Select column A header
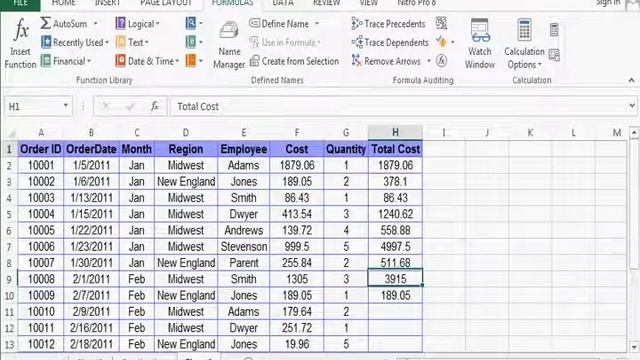The height and width of the screenshot is (360, 640). point(41,133)
